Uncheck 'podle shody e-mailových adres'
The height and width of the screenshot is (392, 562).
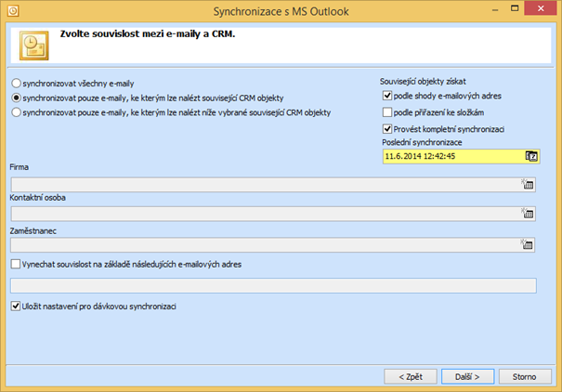click(387, 96)
